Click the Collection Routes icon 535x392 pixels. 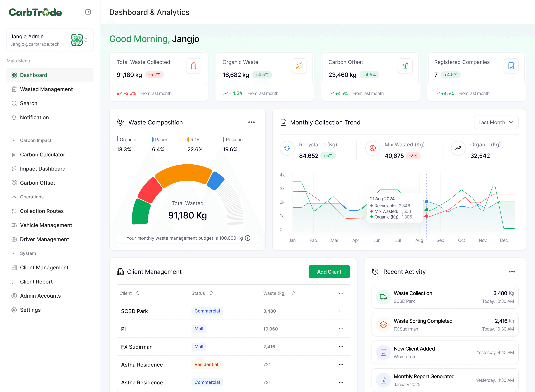pos(14,211)
